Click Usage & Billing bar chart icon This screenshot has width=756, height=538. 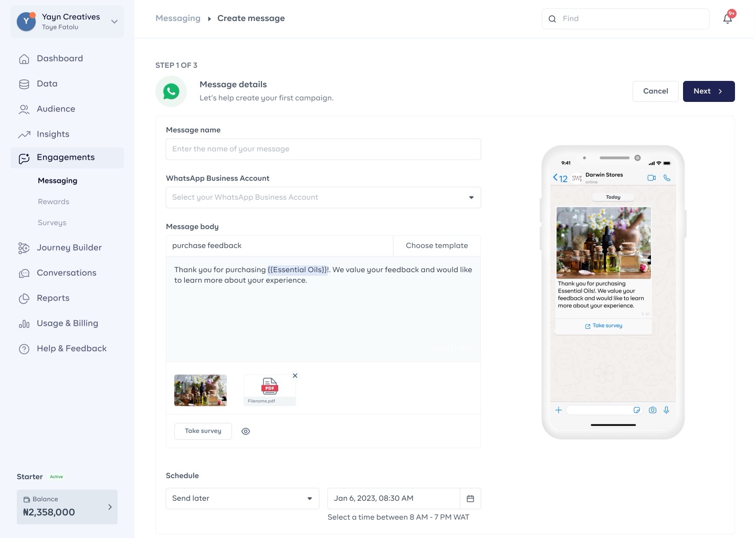(x=24, y=324)
